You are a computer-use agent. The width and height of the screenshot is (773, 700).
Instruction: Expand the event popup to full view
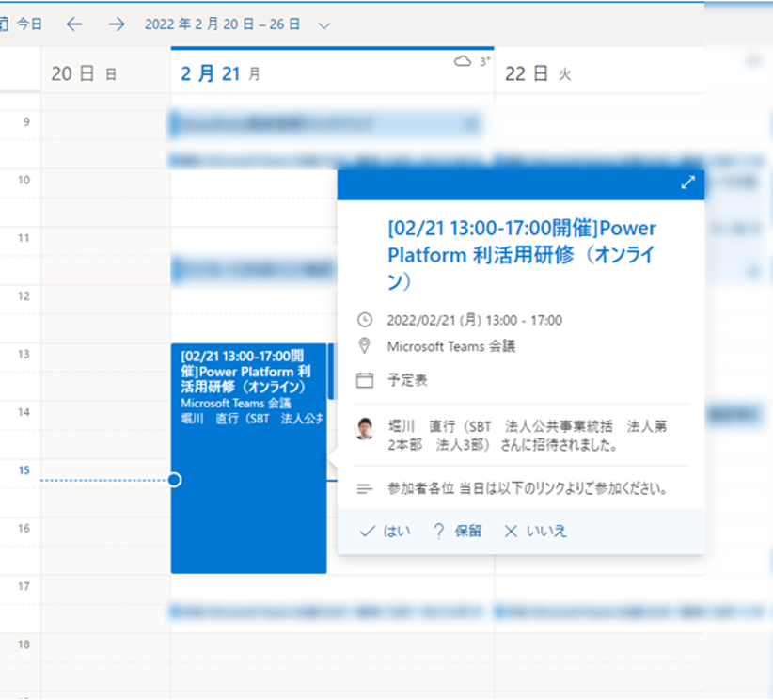pyautogui.click(x=687, y=183)
